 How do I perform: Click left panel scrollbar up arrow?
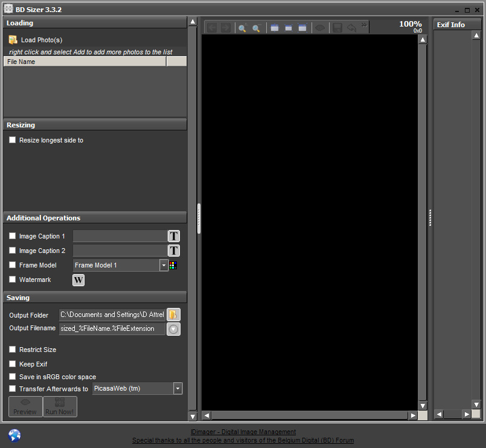click(x=193, y=22)
